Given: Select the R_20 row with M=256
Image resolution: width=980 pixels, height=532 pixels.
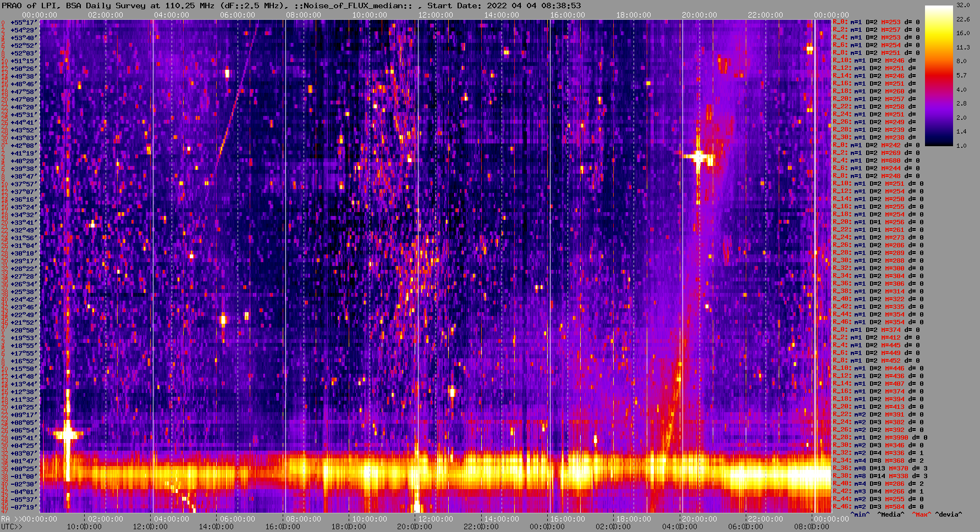Looking at the screenshot, I should 878,222.
